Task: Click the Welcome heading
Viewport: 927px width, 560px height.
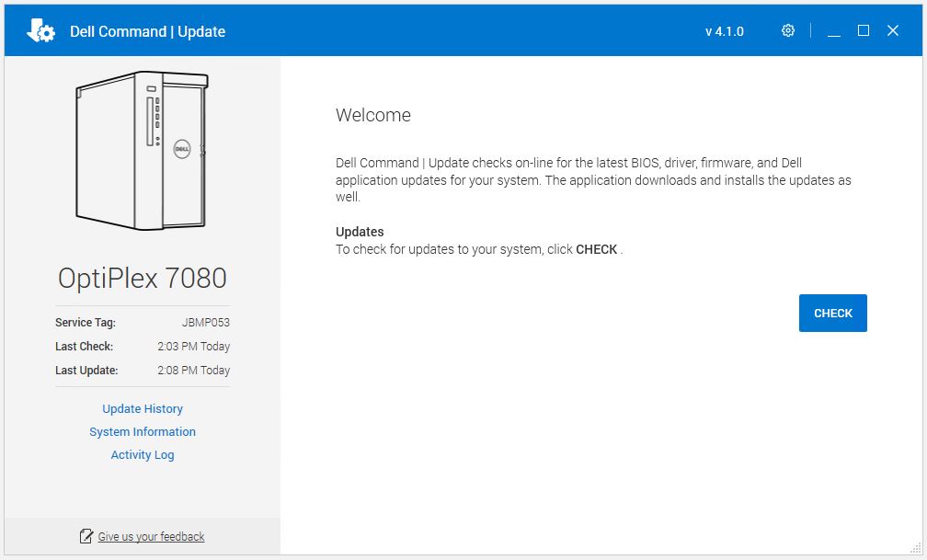Action: [x=373, y=116]
